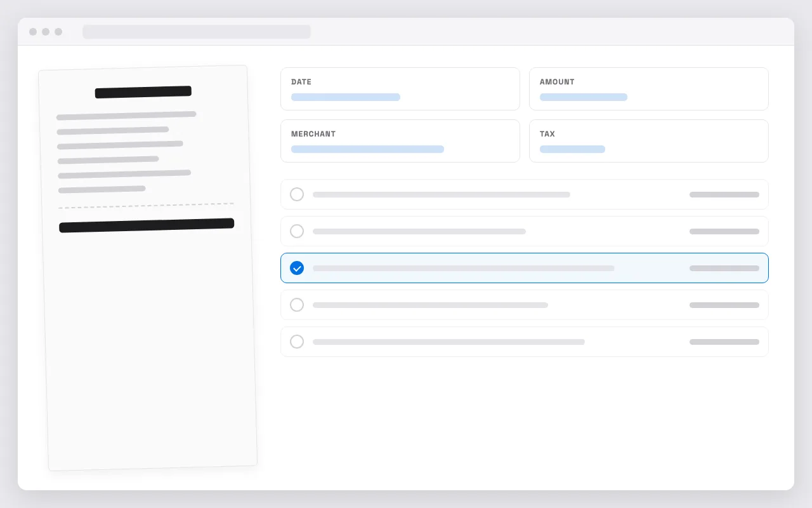Select the last line item radio button
Viewport: 812px width, 508px height.
297,342
